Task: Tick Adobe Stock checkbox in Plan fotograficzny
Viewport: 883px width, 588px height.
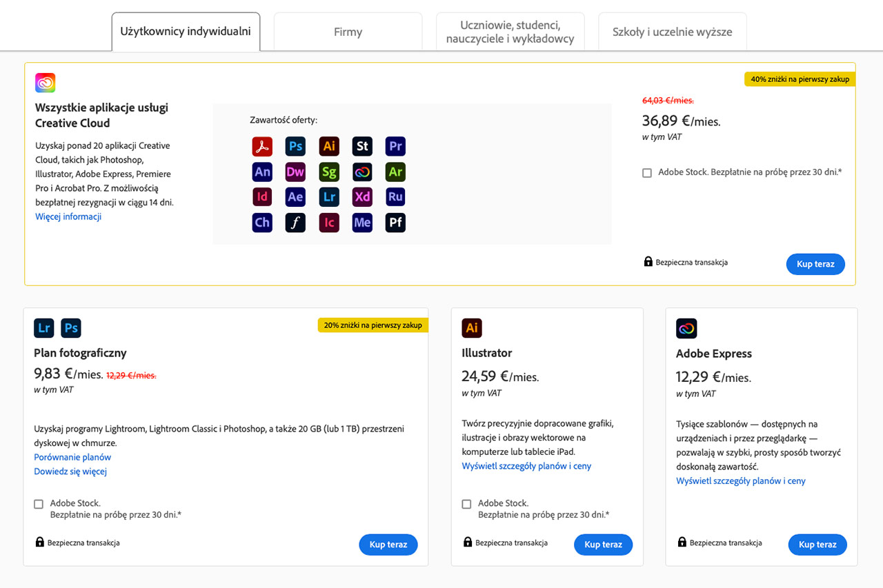Action: [39, 505]
